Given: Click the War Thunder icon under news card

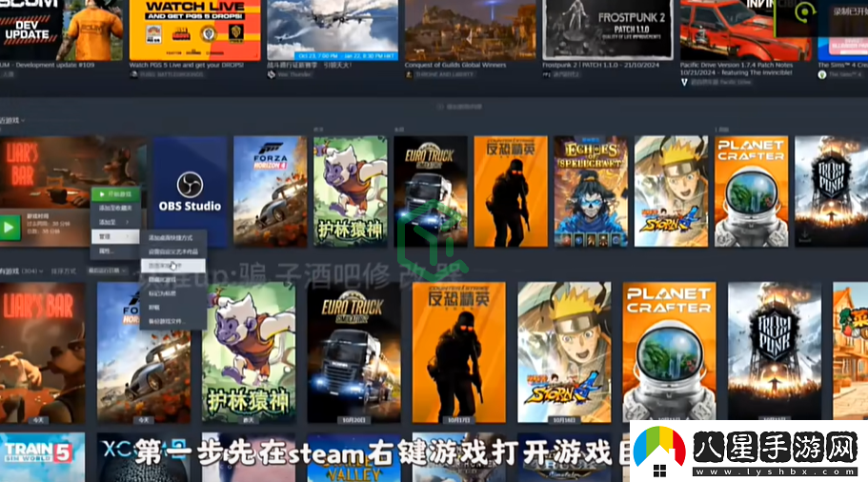Looking at the screenshot, I should tap(272, 74).
